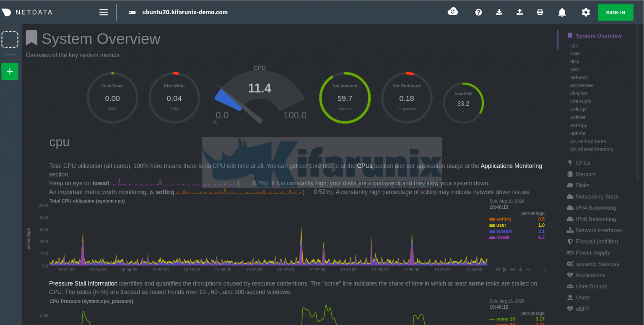Toggle the softirq dimension in the chart legend
644x325 pixels.
[504, 219]
